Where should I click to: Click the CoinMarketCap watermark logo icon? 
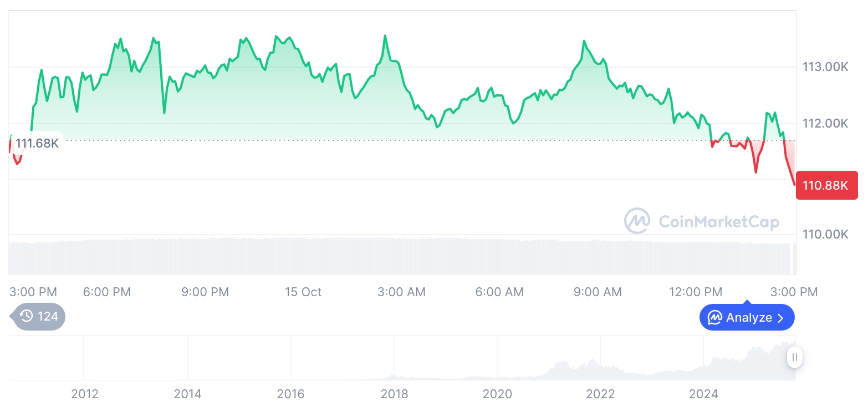(x=637, y=221)
